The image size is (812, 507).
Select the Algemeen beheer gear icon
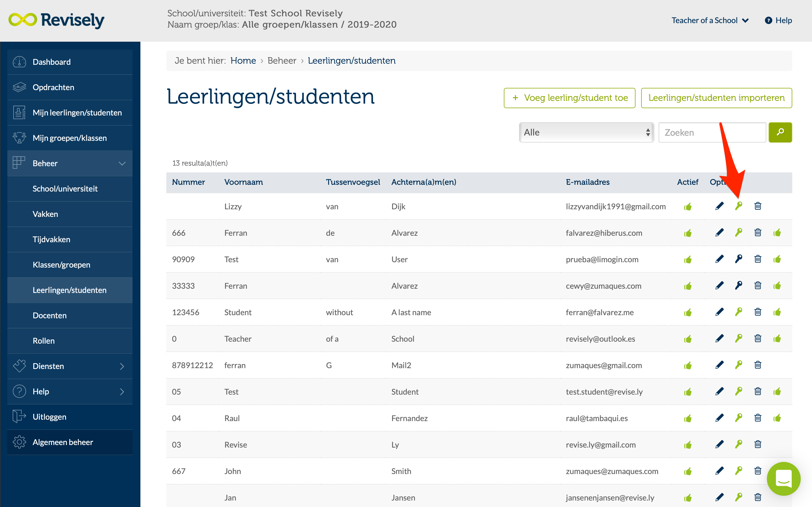[19, 442]
